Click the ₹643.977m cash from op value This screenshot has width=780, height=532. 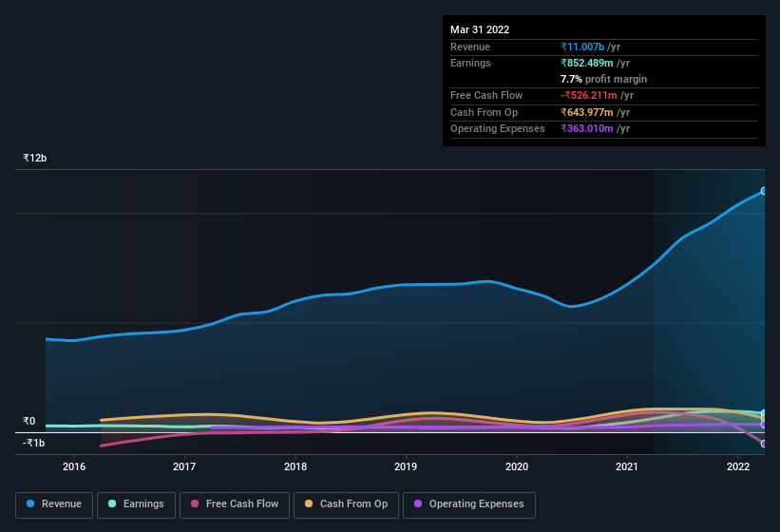[587, 112]
